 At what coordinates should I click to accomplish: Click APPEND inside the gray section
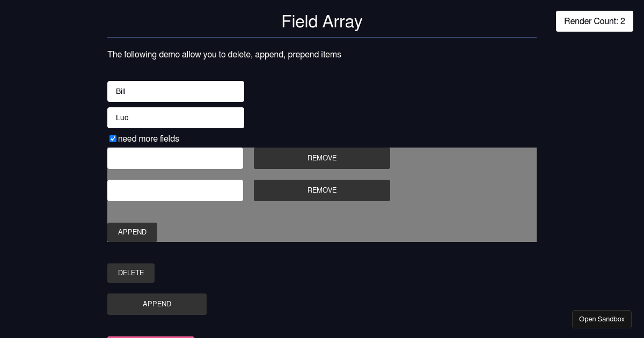132,232
